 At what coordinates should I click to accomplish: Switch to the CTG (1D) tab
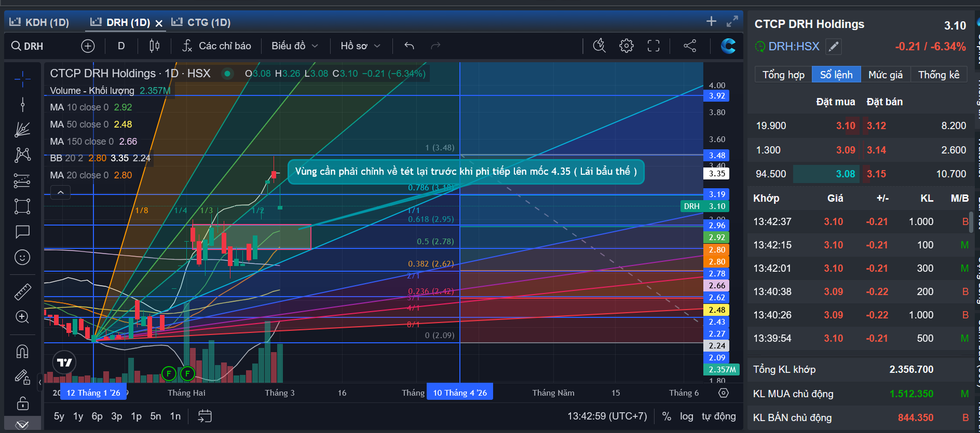point(201,22)
